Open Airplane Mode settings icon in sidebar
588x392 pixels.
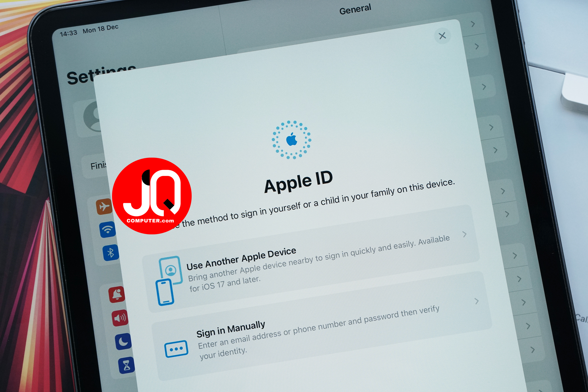pyautogui.click(x=104, y=206)
